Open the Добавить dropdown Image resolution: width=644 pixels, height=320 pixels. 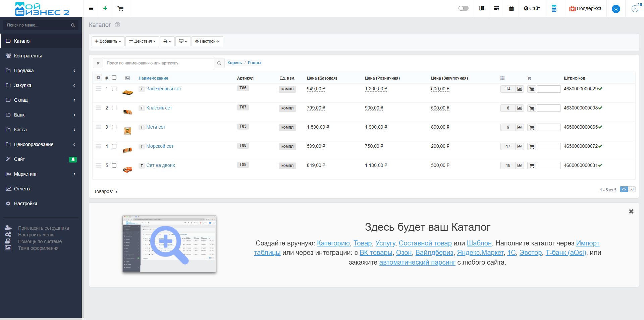coord(108,41)
